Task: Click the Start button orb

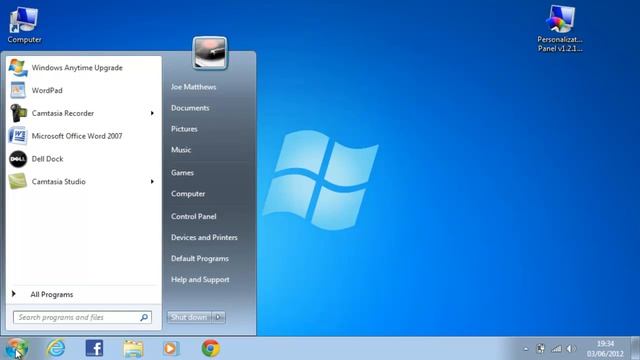Action: 17,349
